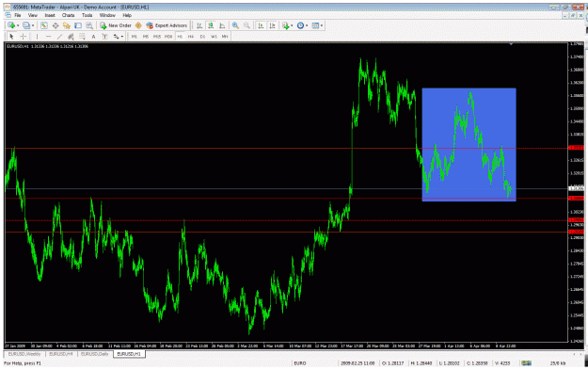Image resolution: width=588 pixels, height=370 pixels.
Task: Switch to the EURUSD,Weekly chart tab
Action: 24,354
